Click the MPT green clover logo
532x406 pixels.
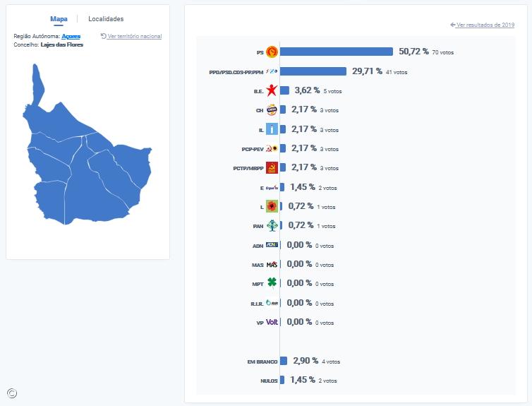pos(272,283)
